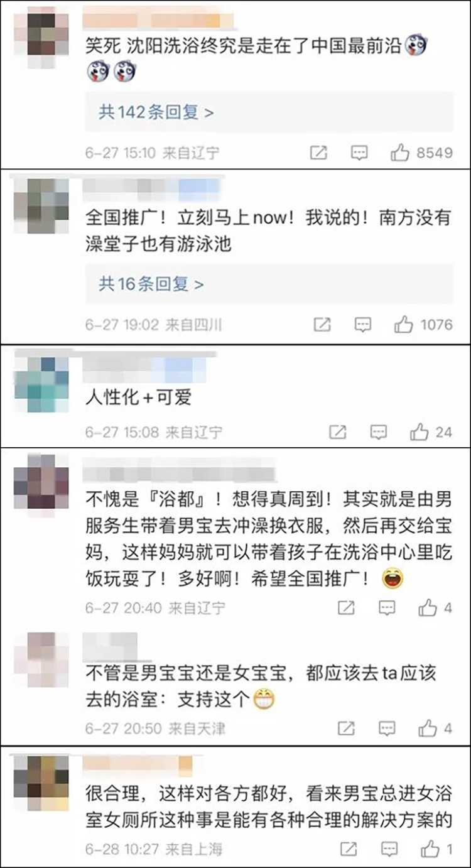The height and width of the screenshot is (868, 471).
Task: Tap reply icon on 8549-like comment
Action: (359, 153)
